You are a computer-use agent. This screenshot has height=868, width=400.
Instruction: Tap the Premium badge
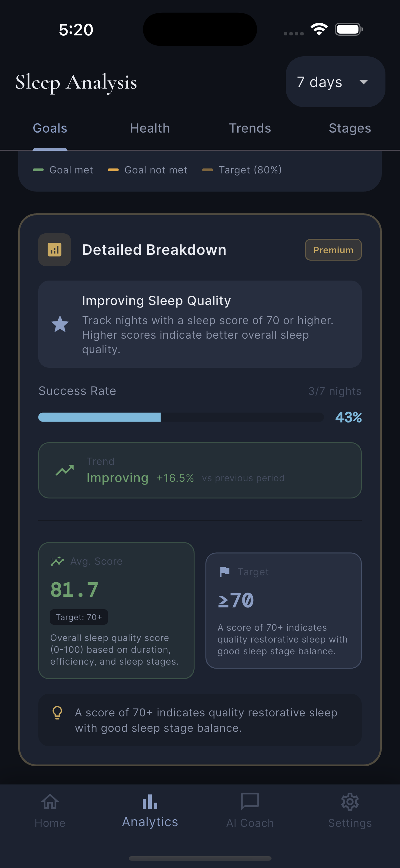click(333, 250)
